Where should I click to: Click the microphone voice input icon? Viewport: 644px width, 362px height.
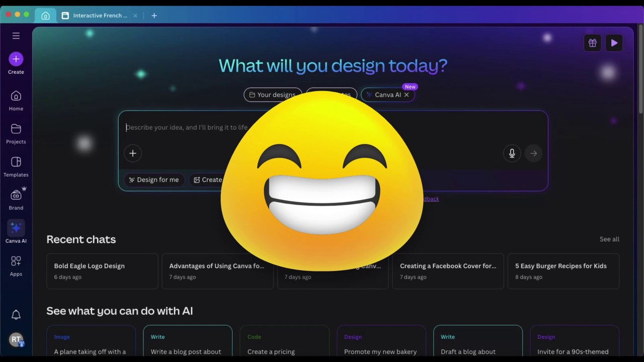click(512, 153)
